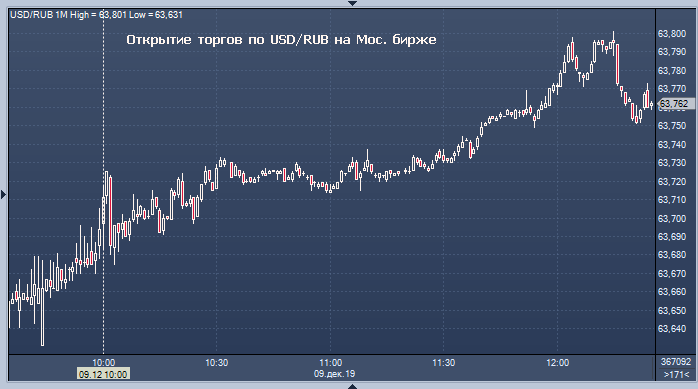Viewport: 698px width, 389px height.
Task: Click the 367092 value in corner
Action: 676,362
